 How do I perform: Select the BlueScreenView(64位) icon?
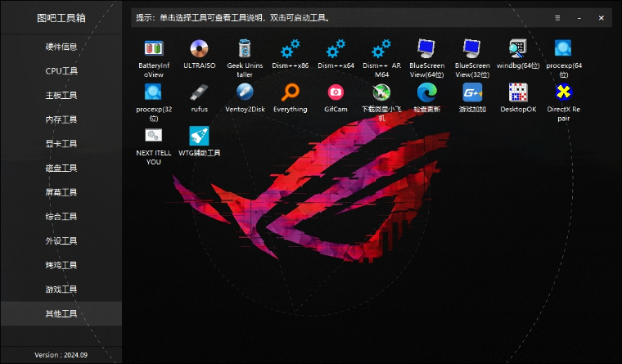pyautogui.click(x=426, y=48)
